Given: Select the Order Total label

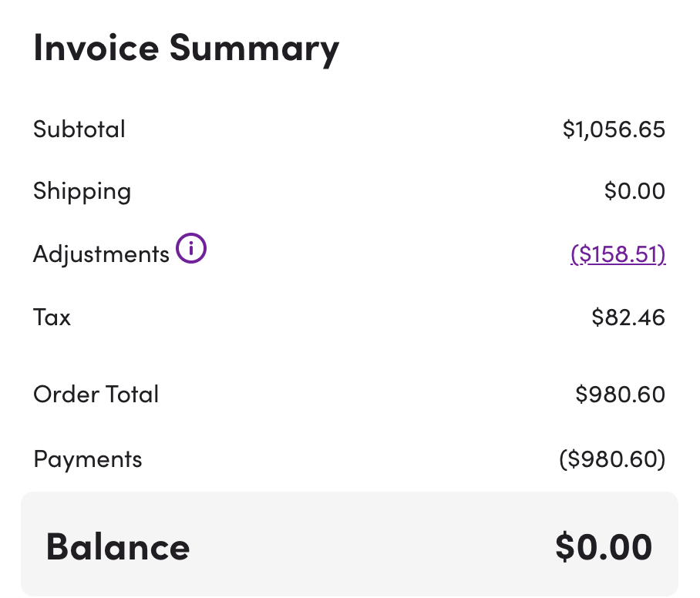Looking at the screenshot, I should tap(96, 395).
